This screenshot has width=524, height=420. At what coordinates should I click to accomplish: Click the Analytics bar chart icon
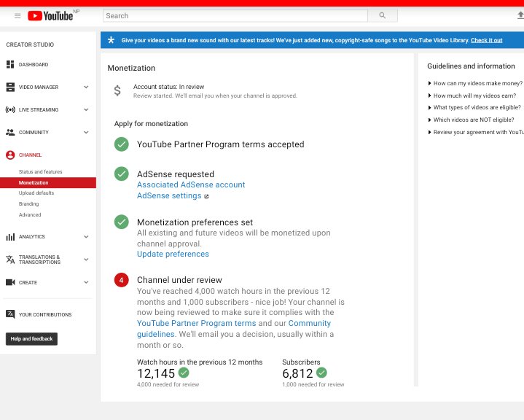[10, 237]
